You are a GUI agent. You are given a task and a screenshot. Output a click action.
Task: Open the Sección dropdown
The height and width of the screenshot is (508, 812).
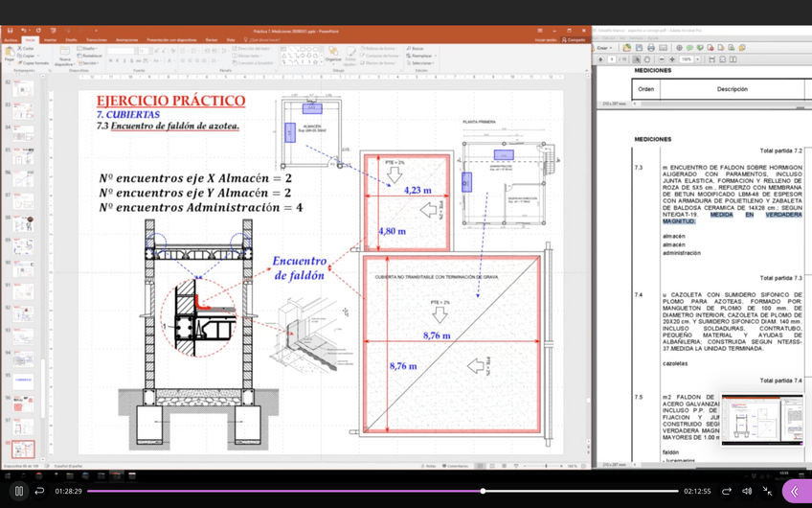[88, 62]
